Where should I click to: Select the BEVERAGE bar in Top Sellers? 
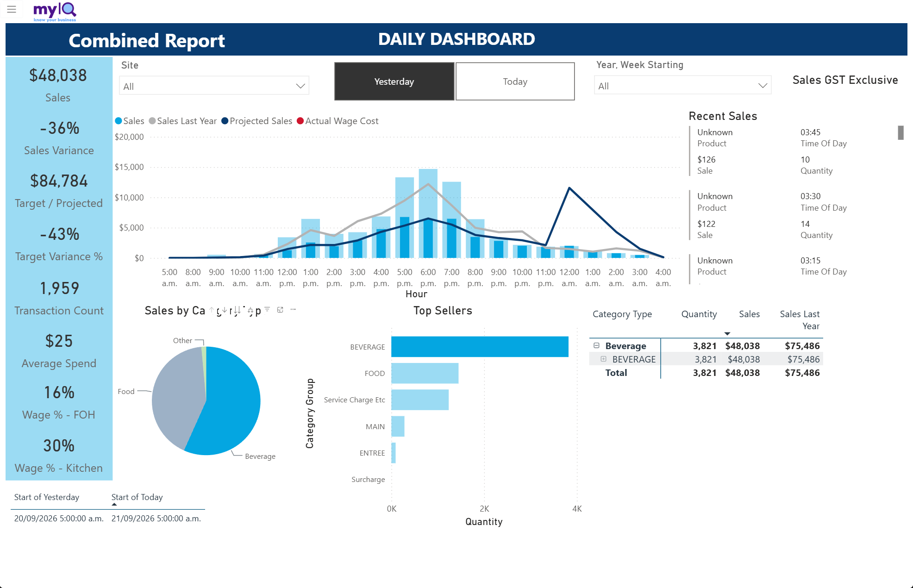pyautogui.click(x=480, y=347)
